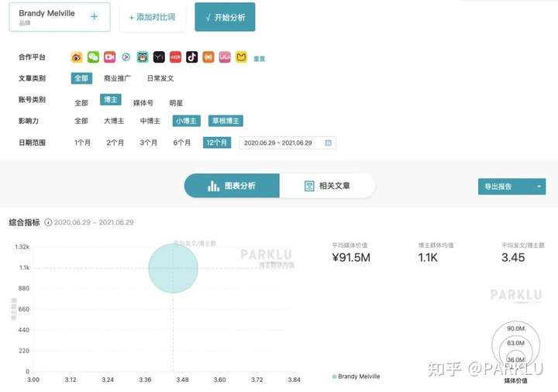Screen dimensions: 558x392
Task: Select the WeChat platform icon
Action: click(x=93, y=57)
